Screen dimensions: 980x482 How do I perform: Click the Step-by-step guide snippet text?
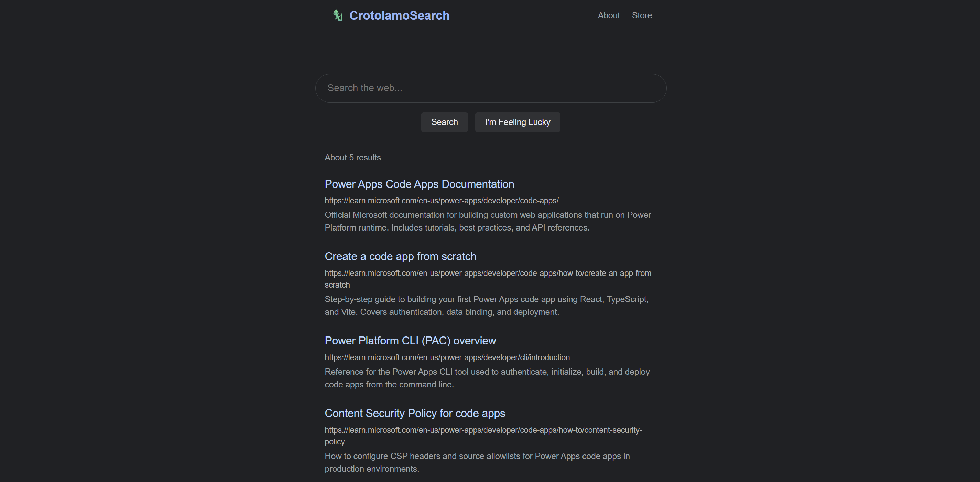point(486,306)
